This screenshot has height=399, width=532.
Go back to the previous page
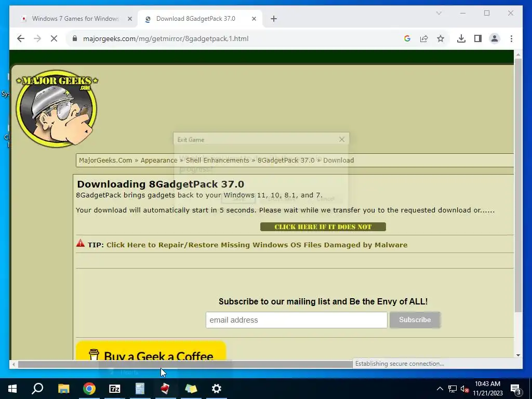[21, 38]
